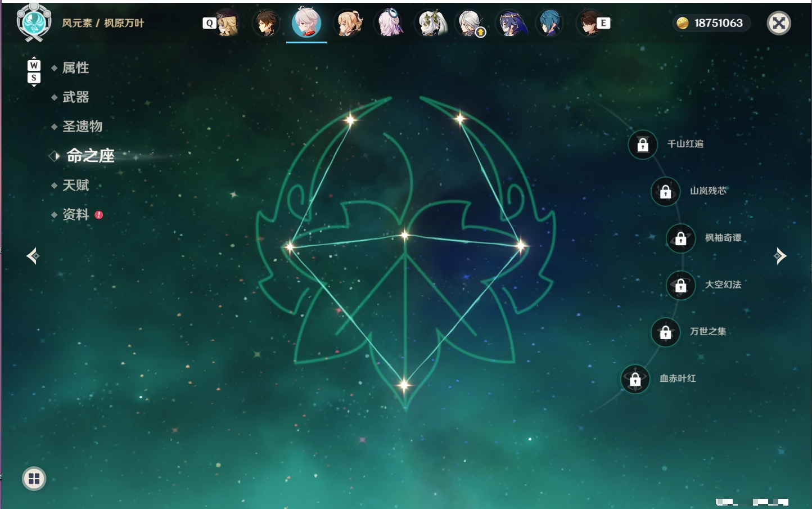Screen dimensions: 812x509
Task: Click the 山岚残芯 constellation label
Action: [709, 191]
